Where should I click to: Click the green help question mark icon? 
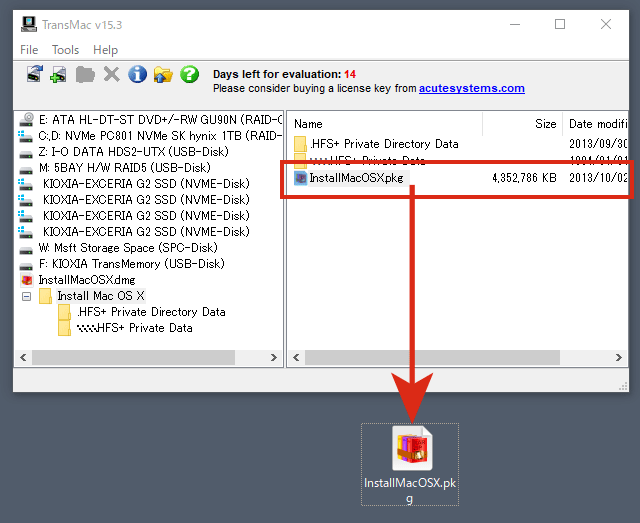(x=189, y=74)
